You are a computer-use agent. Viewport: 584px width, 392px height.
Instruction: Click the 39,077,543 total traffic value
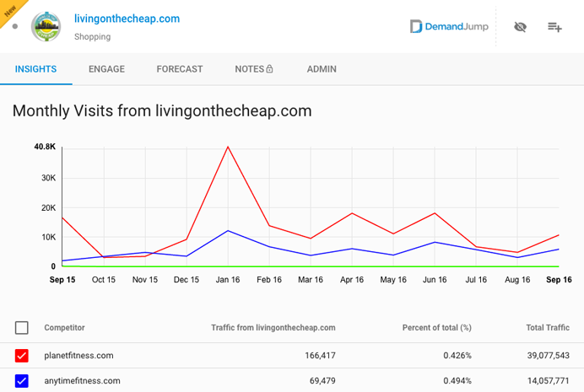549,356
